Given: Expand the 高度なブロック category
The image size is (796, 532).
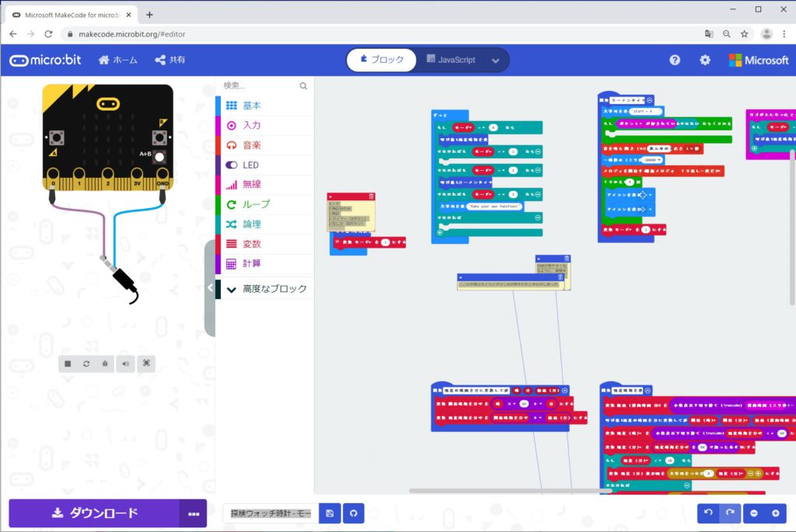Looking at the screenshot, I should [x=265, y=289].
